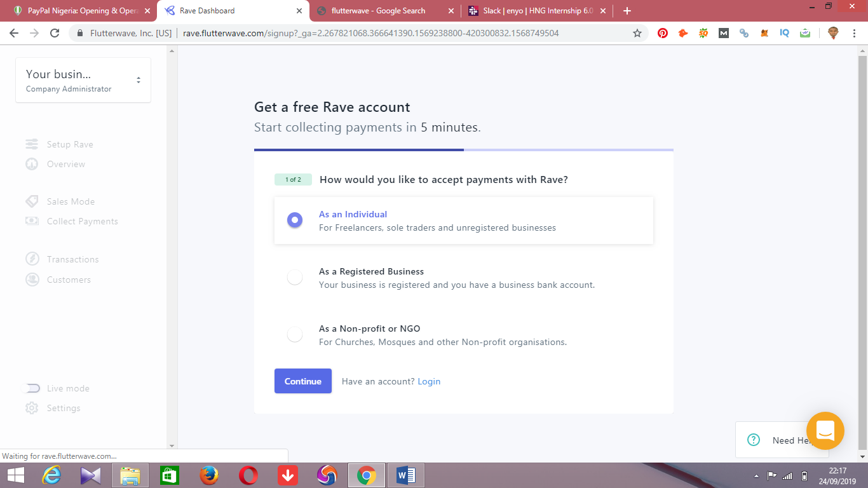
Task: Click the orange fox-head extension icon
Action: (683, 33)
